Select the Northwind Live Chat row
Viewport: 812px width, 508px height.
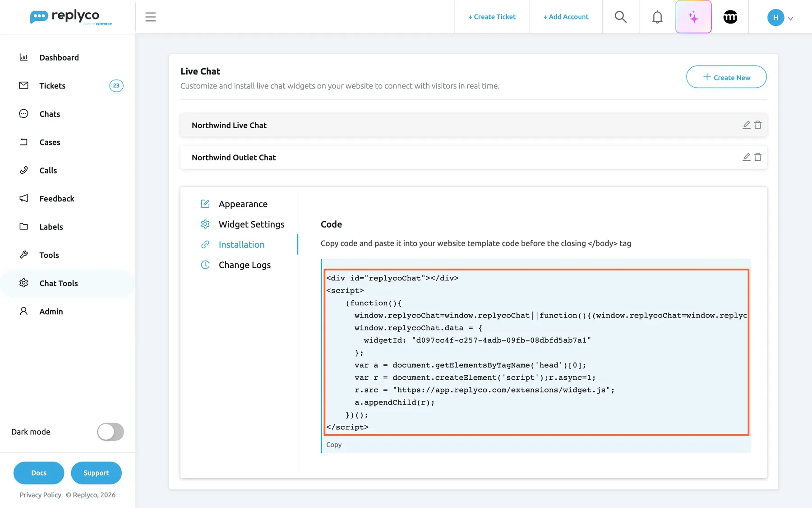473,125
